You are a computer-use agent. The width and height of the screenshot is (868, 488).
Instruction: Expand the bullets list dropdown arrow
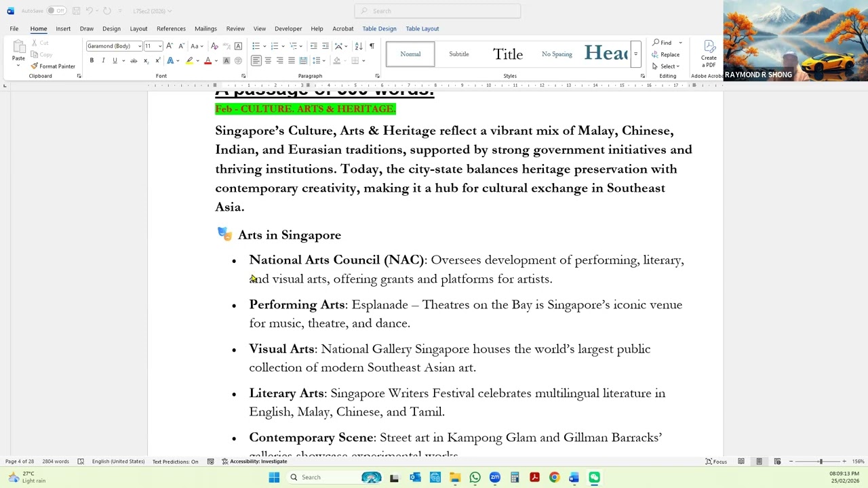click(264, 46)
